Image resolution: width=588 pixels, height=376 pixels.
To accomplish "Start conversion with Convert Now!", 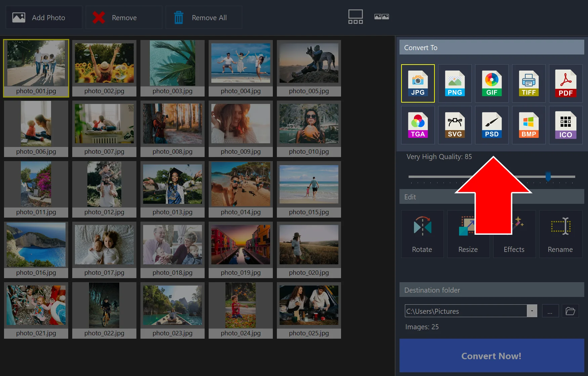I will (x=492, y=356).
